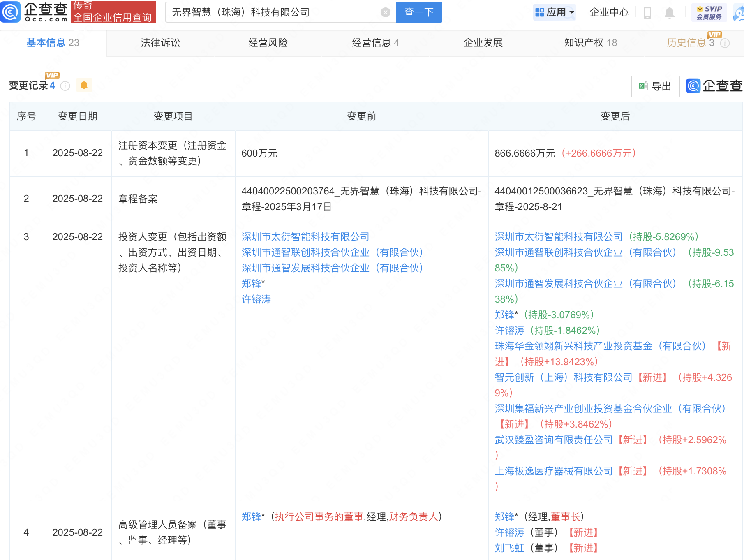Image resolution: width=744 pixels, height=560 pixels.
Task: Switch to 经营信息 tab
Action: [375, 43]
